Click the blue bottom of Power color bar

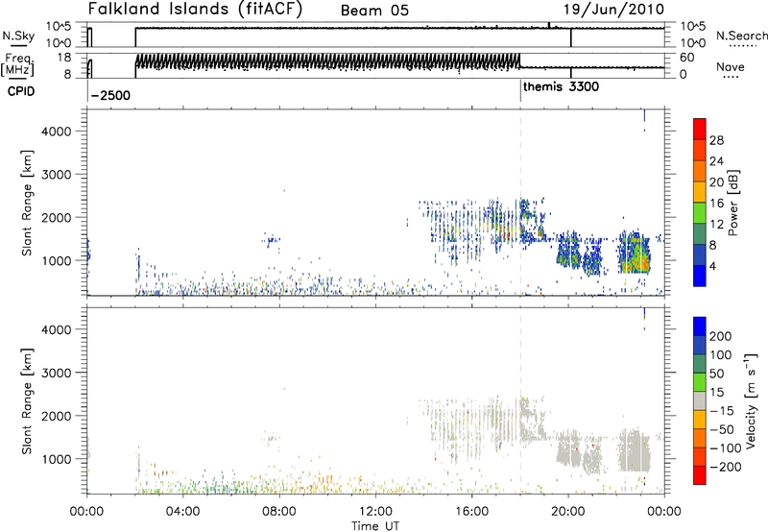click(x=700, y=276)
